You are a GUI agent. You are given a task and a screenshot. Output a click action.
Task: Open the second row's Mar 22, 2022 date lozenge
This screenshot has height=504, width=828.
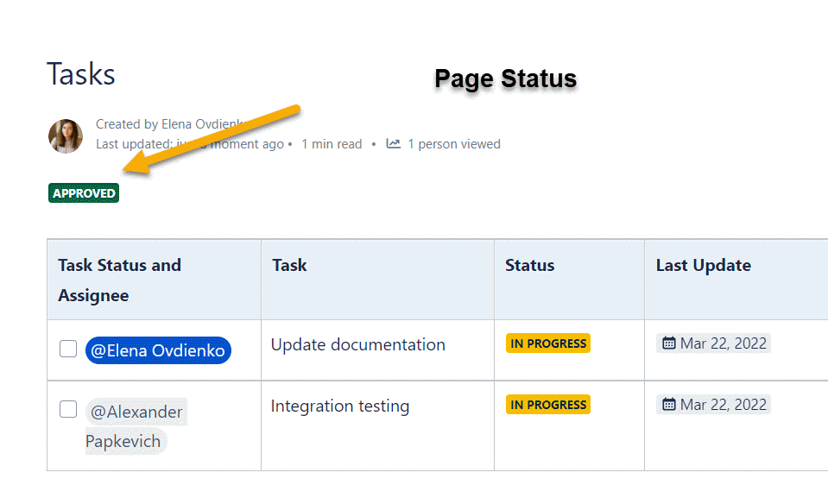[x=713, y=404]
